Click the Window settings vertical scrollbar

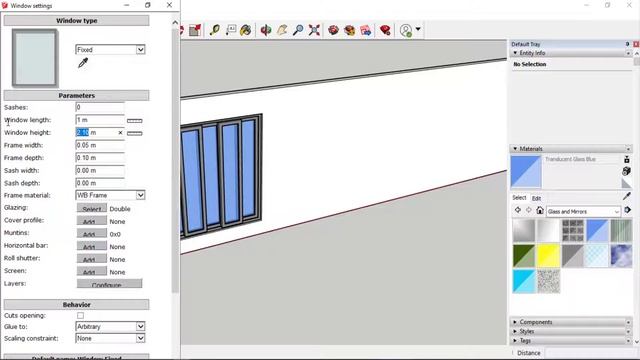tap(175, 160)
